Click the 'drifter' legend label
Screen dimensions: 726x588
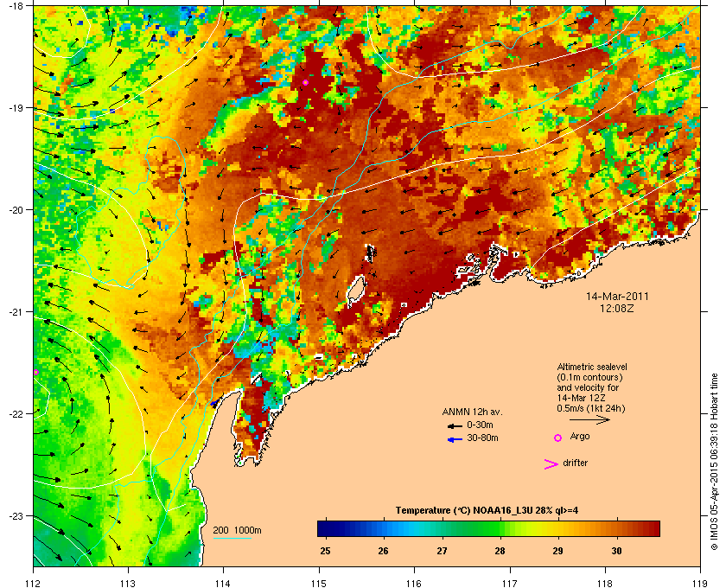[576, 463]
